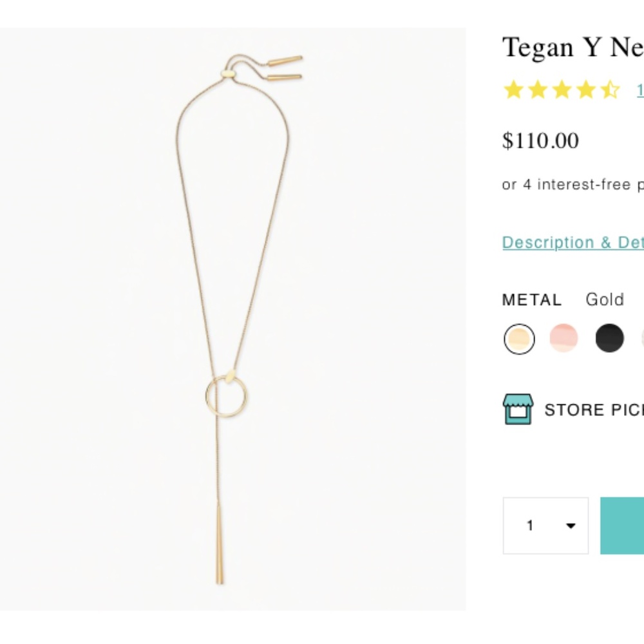Choose the Rose Gold metal swatch
This screenshot has height=644, width=644.
click(x=563, y=338)
